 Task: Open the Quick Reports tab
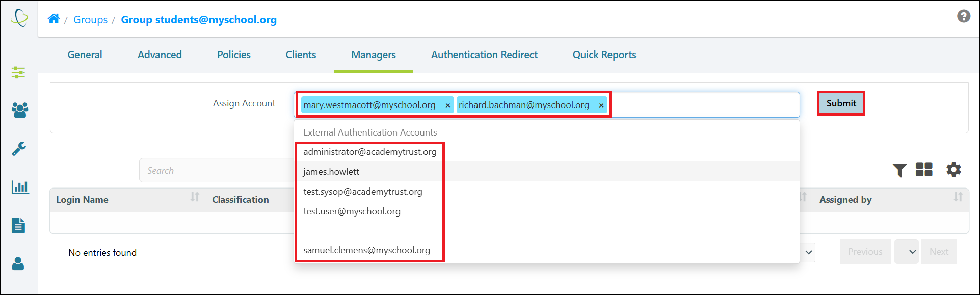point(604,55)
